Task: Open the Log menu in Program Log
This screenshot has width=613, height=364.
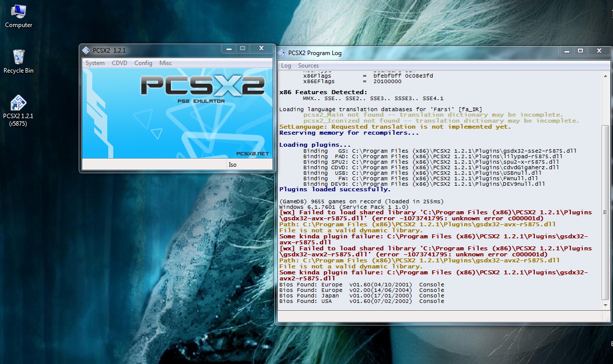Action: [286, 66]
